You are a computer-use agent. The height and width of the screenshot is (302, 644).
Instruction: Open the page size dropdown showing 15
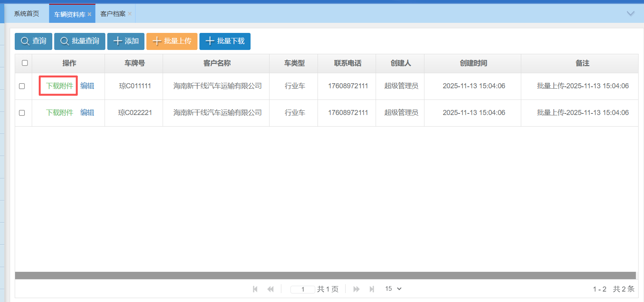click(393, 289)
